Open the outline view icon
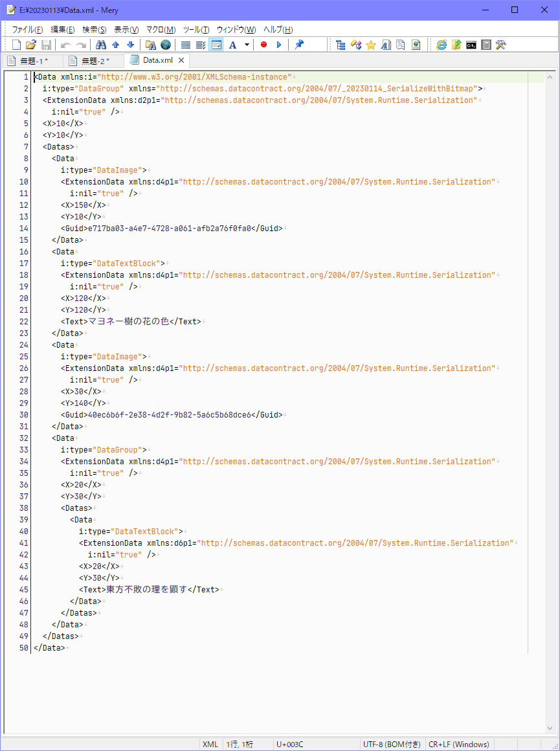The height and width of the screenshot is (751, 560). 341,44
